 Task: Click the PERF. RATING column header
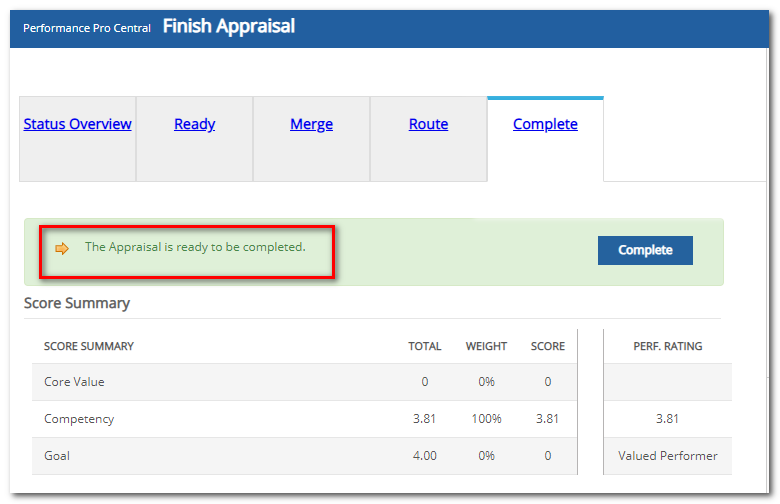coord(667,347)
